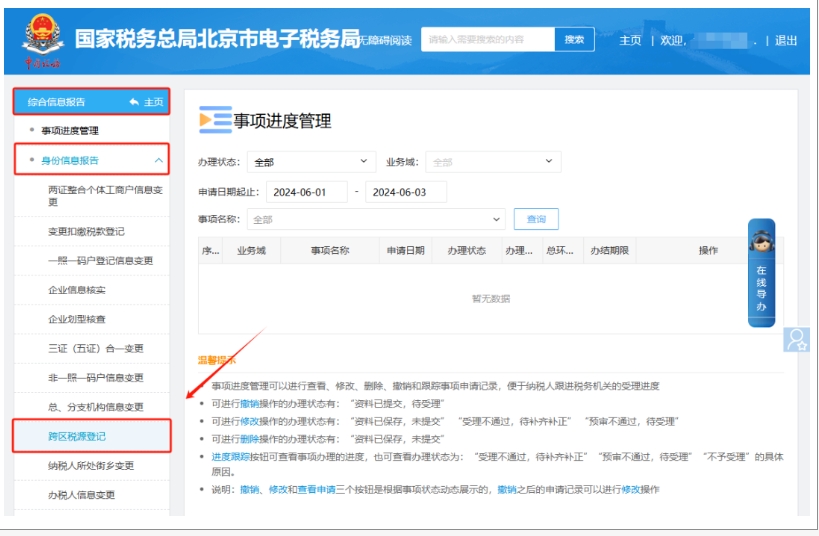The width and height of the screenshot is (819, 536).
Task: Click 无障碍阅读 accessibility link
Action: [385, 41]
